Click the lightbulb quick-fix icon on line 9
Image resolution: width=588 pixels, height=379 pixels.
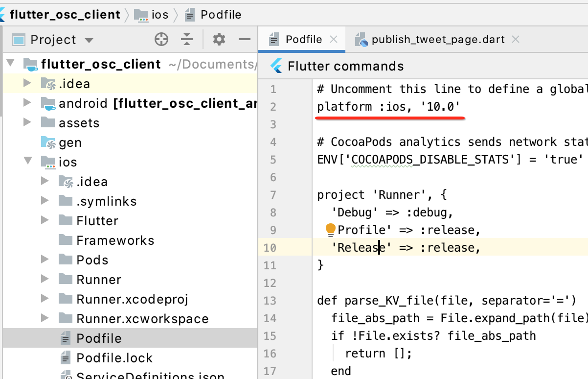click(331, 229)
